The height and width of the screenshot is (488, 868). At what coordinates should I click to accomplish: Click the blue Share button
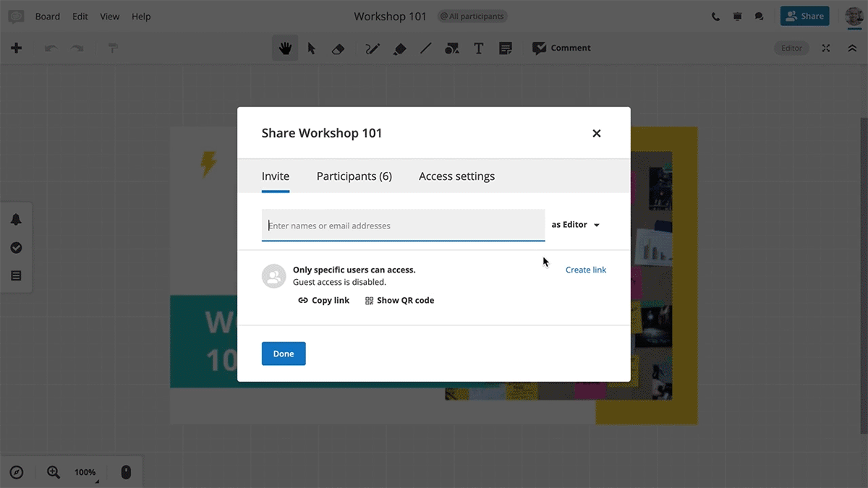coord(804,16)
